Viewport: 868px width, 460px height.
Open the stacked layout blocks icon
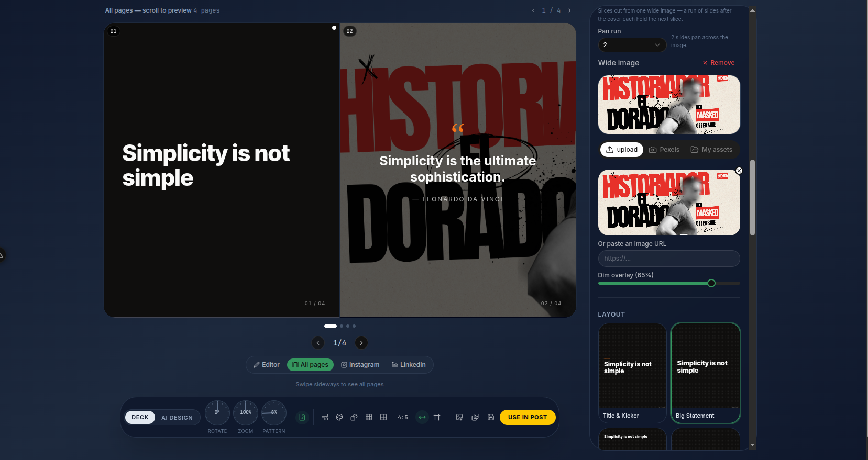click(x=325, y=417)
